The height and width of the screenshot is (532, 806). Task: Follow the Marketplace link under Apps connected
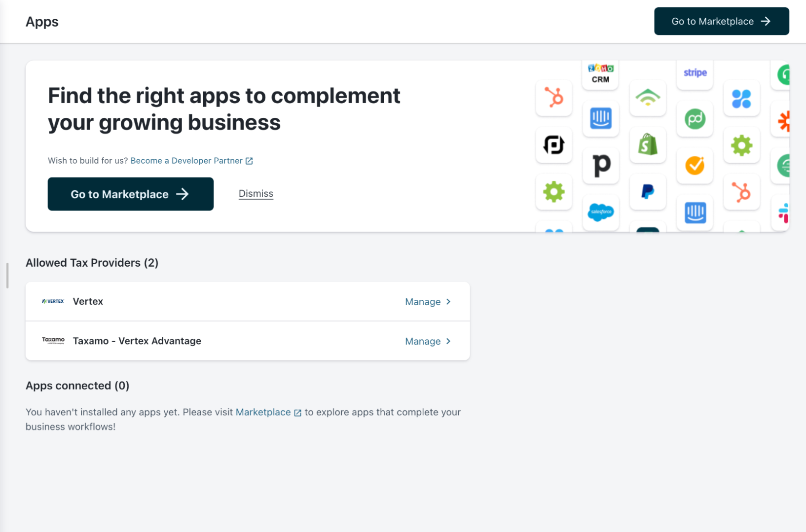pyautogui.click(x=263, y=412)
